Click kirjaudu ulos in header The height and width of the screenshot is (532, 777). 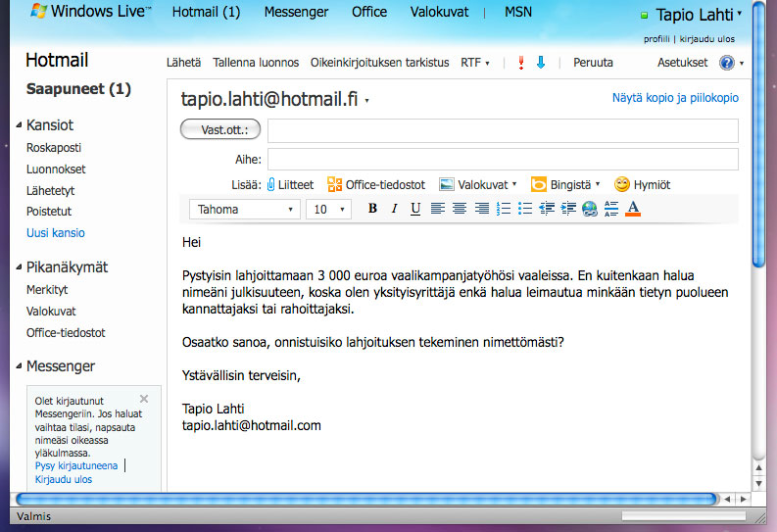click(x=707, y=39)
